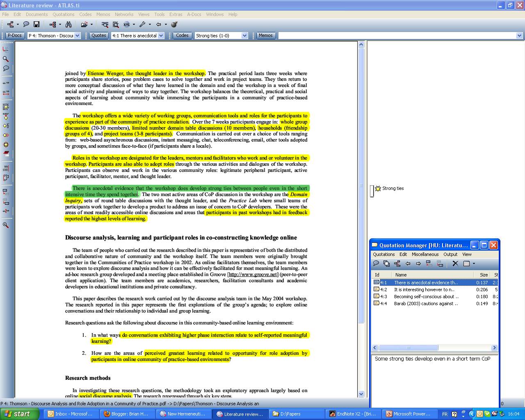Expand the arrow next to the wrench icon
This screenshot has width=525, height=420.
click(150, 25)
